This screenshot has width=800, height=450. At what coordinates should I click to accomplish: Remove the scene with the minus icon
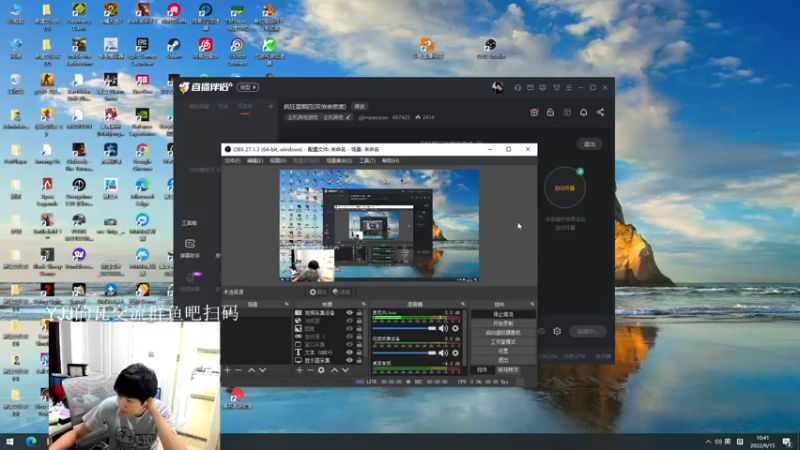coord(238,370)
